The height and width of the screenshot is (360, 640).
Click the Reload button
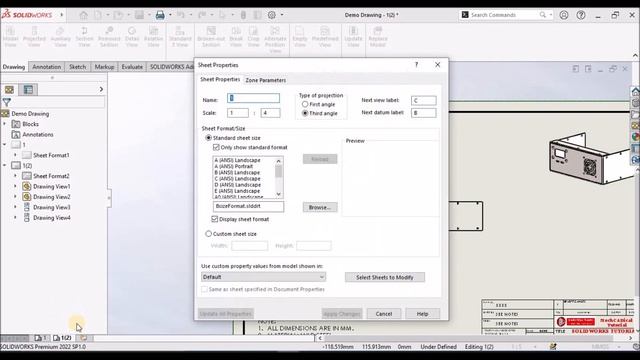click(320, 159)
